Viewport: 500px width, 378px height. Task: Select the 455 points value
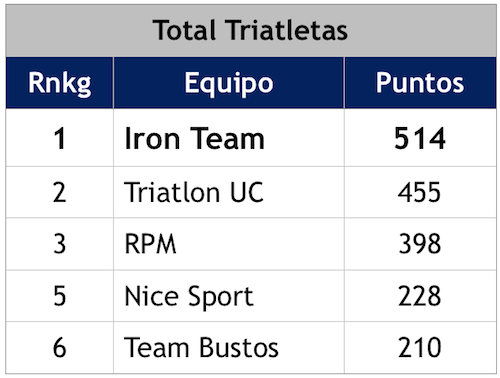coord(419,192)
